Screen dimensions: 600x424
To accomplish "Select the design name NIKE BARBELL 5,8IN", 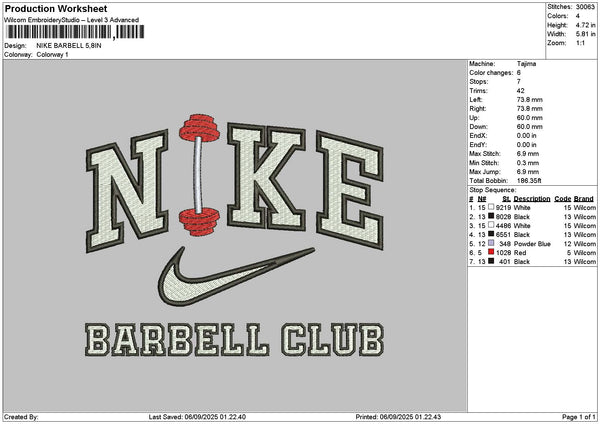I will [x=69, y=46].
